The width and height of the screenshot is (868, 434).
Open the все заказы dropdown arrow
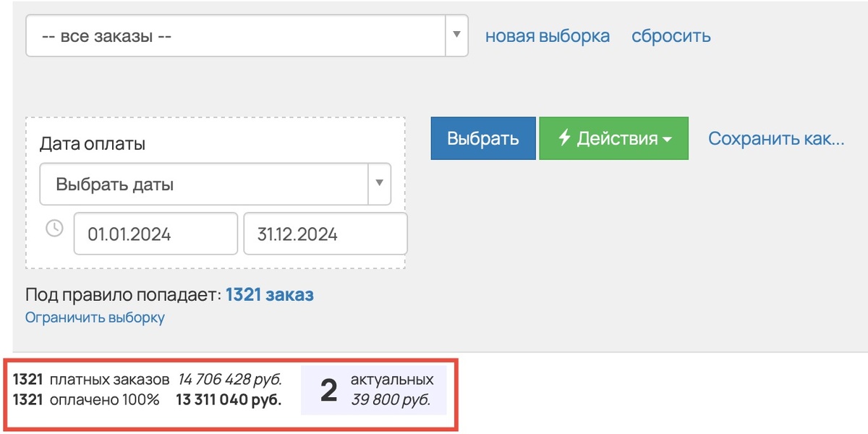click(x=456, y=35)
